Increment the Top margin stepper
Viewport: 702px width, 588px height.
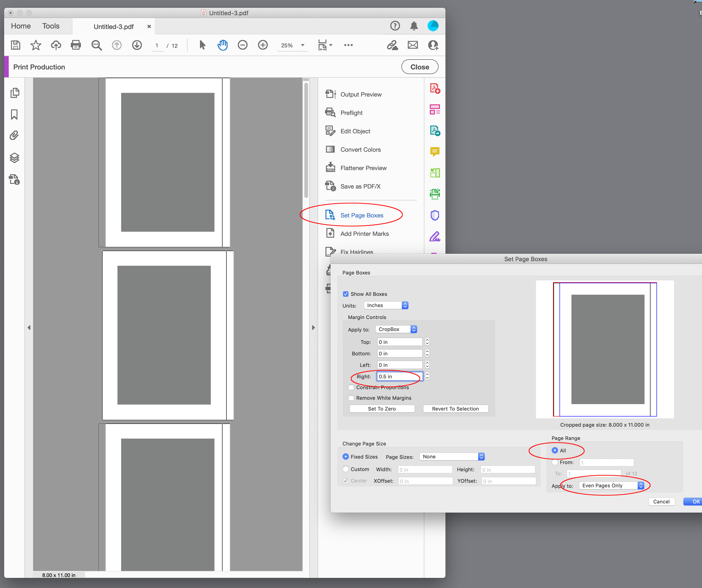click(427, 340)
